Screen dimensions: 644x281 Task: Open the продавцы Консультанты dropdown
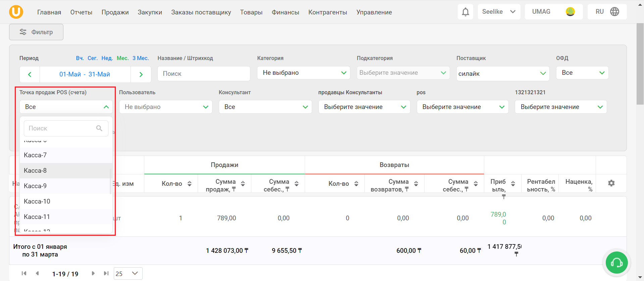coord(364,107)
